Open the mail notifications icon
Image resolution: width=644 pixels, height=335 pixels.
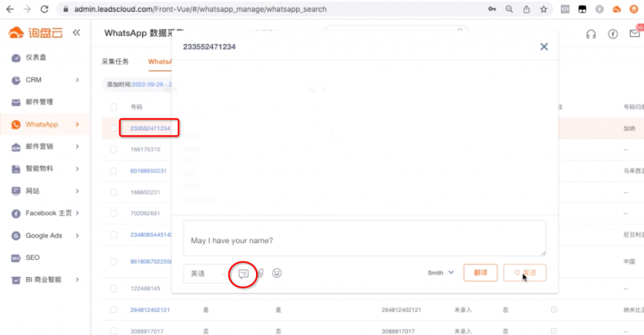click(x=635, y=34)
